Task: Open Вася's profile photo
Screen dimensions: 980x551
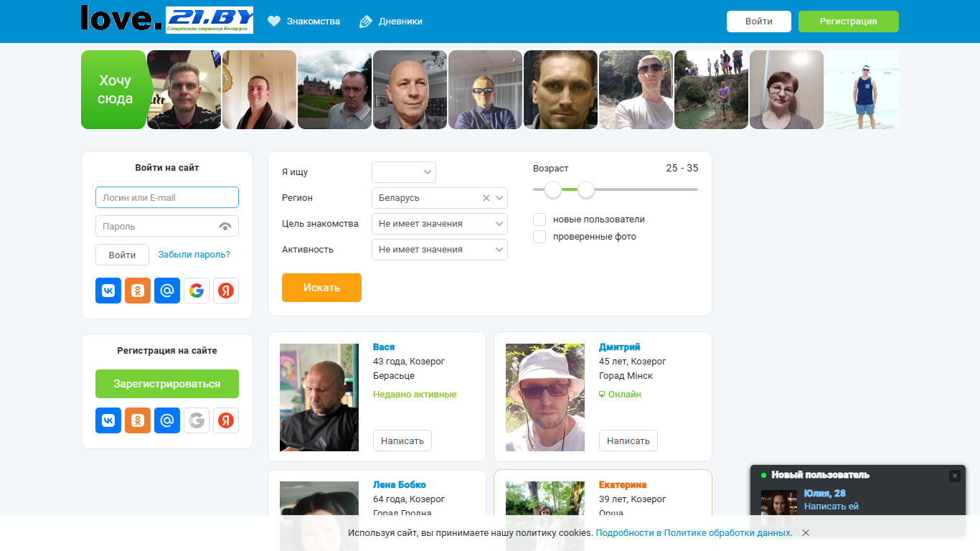Action: (x=319, y=397)
